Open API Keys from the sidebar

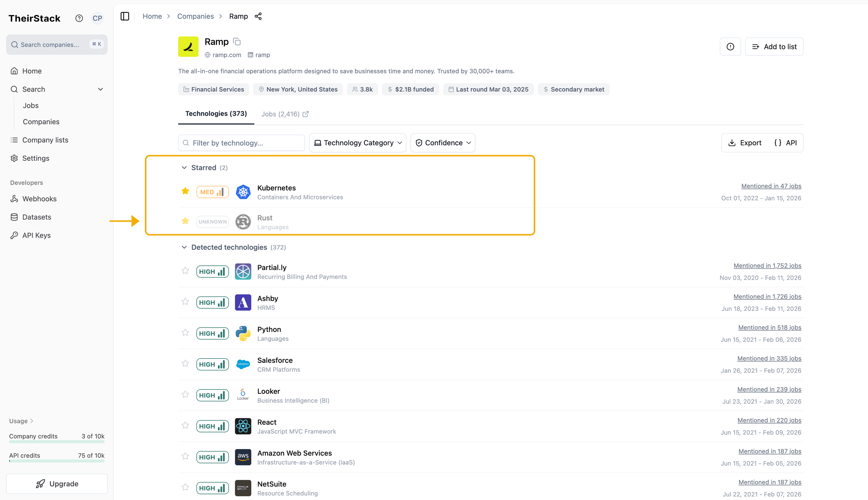tap(36, 235)
